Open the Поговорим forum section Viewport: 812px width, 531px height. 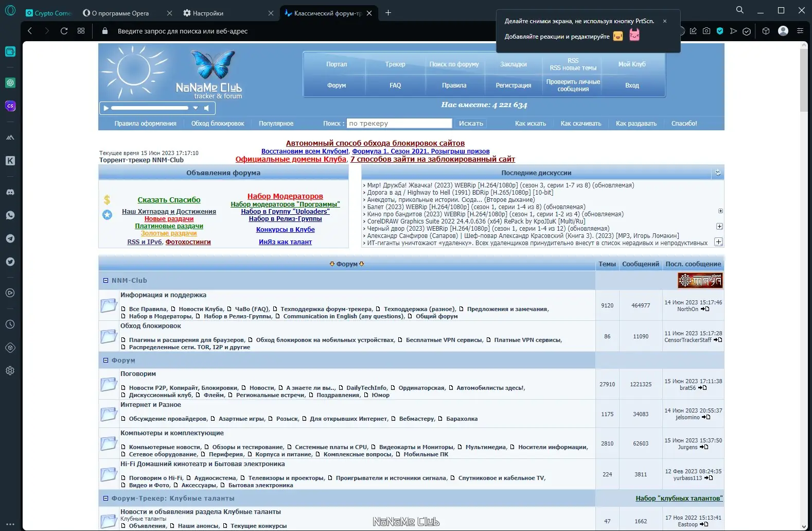[x=138, y=374]
